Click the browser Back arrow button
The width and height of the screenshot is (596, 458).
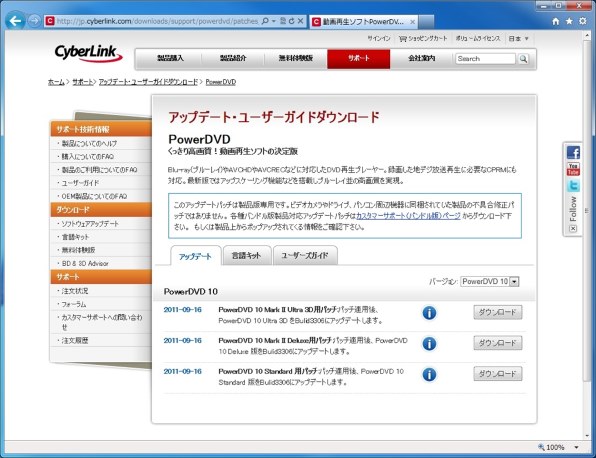(16, 21)
